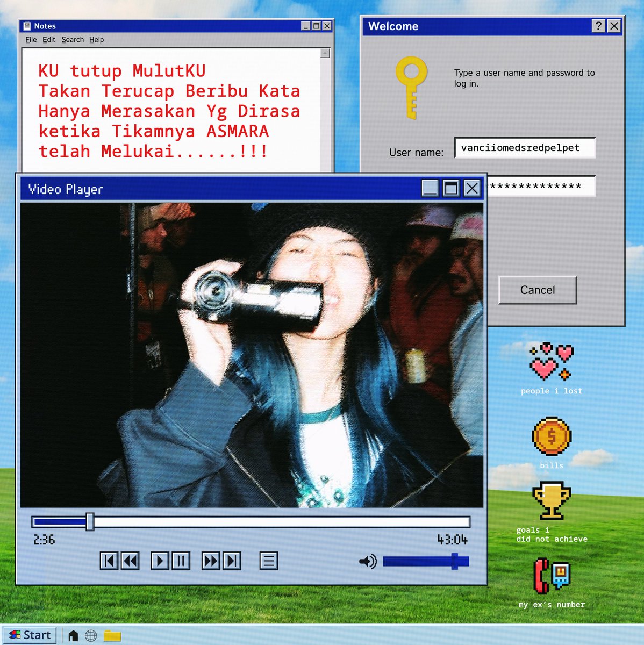The image size is (644, 645).
Task: Click the yellow key icon in Welcome dialog
Action: tap(411, 87)
